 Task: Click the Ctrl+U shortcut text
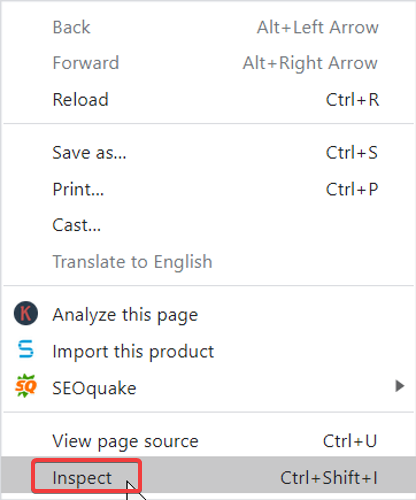click(x=350, y=441)
